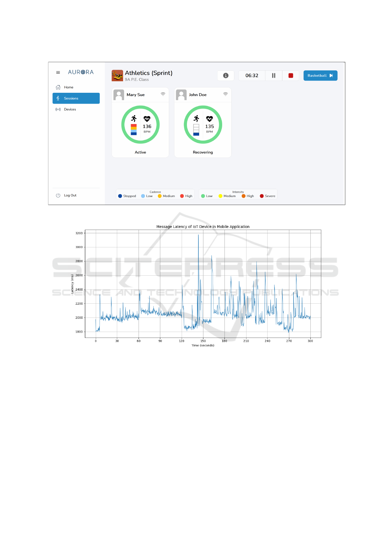This screenshot has height=554, width=392.
Task: Click Log Out
Action: point(70,195)
